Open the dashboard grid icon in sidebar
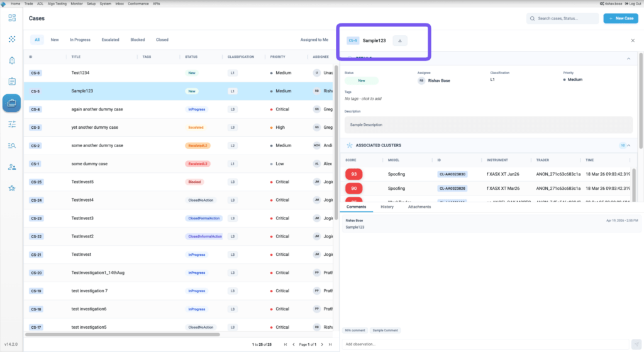 [x=12, y=18]
